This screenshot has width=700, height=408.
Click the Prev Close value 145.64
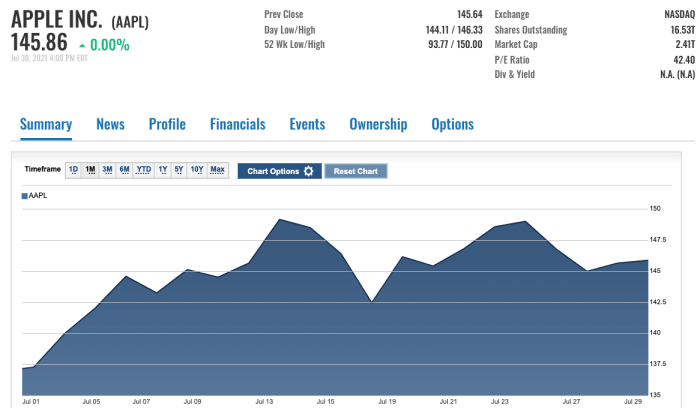pyautogui.click(x=470, y=14)
